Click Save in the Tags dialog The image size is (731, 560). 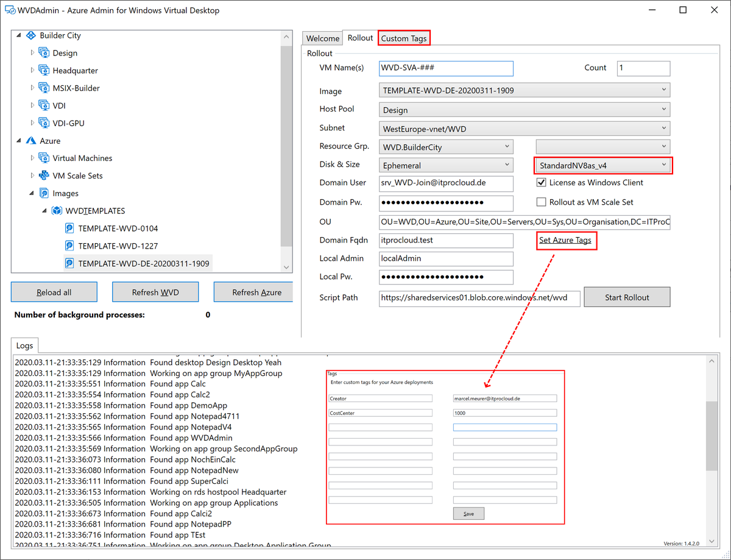click(468, 514)
